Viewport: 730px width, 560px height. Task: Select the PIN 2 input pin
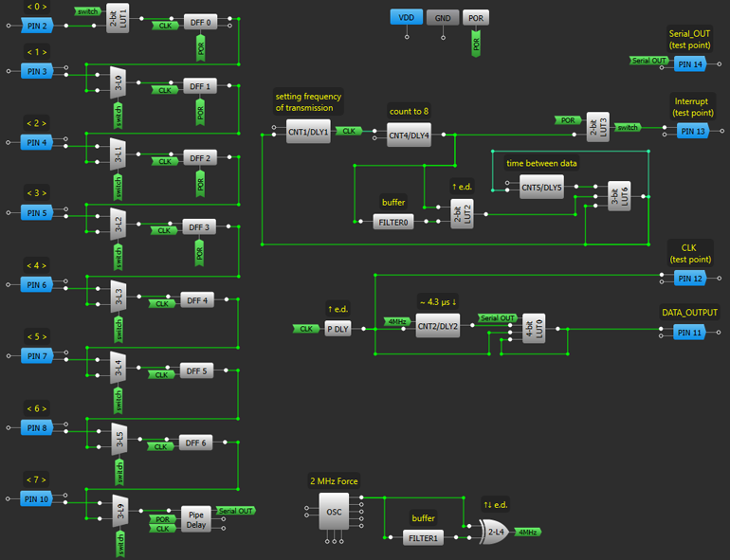pos(39,26)
